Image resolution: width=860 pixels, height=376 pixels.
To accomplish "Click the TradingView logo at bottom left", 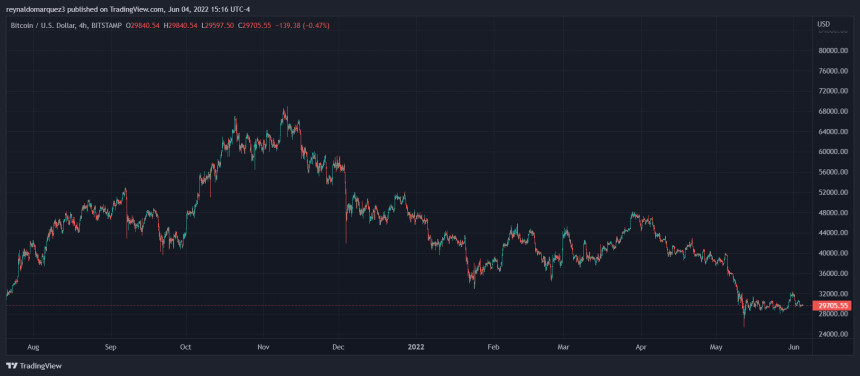I will 33,366.
